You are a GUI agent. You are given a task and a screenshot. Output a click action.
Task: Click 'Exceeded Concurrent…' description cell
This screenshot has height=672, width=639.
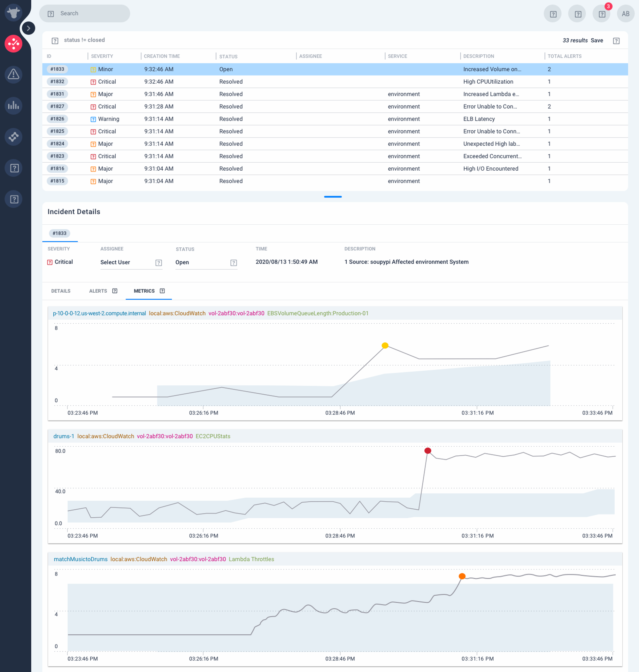pyautogui.click(x=492, y=156)
